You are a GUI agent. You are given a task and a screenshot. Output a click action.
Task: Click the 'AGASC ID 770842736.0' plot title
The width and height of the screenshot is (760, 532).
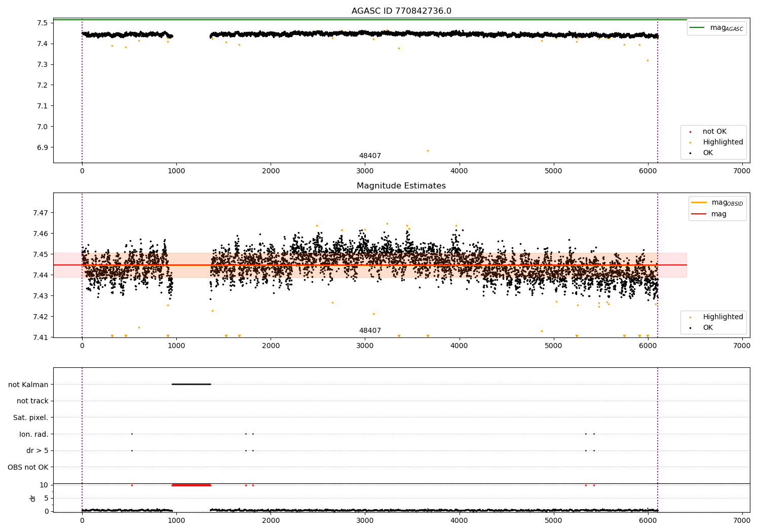pos(401,11)
